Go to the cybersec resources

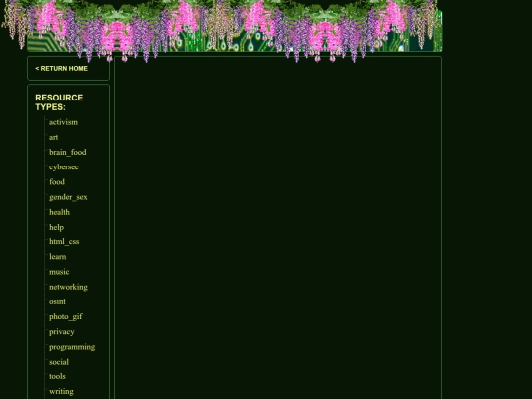click(x=64, y=167)
